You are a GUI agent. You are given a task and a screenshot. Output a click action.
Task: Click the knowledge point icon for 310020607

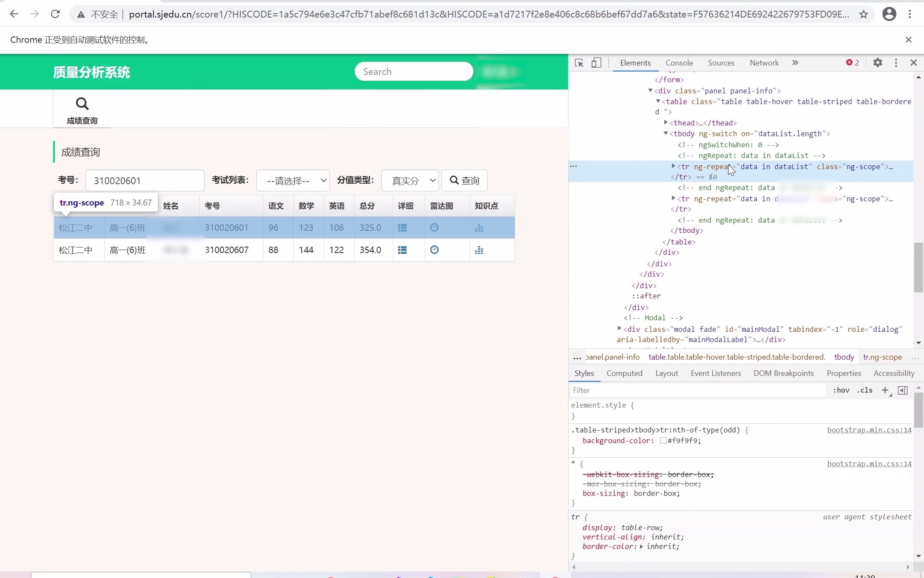click(479, 250)
